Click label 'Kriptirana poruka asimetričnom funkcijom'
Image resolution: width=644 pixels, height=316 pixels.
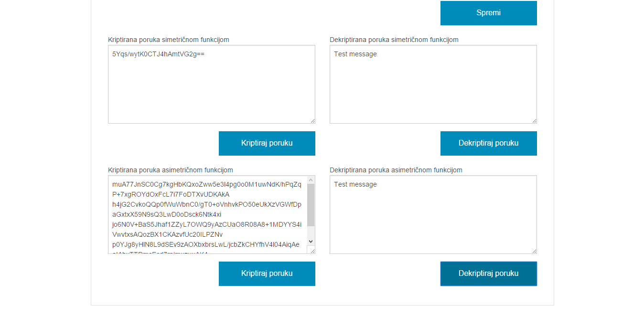point(171,170)
